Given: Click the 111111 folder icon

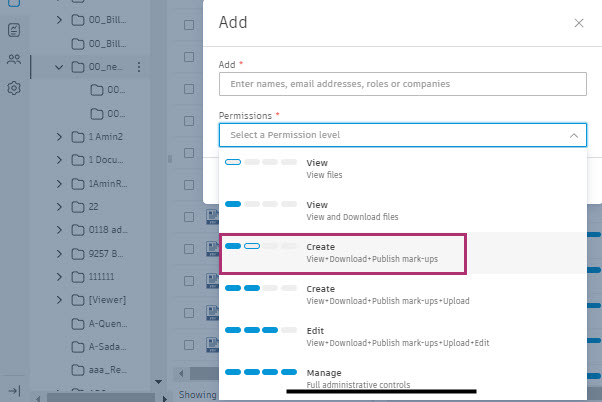Looking at the screenshot, I should 79,276.
